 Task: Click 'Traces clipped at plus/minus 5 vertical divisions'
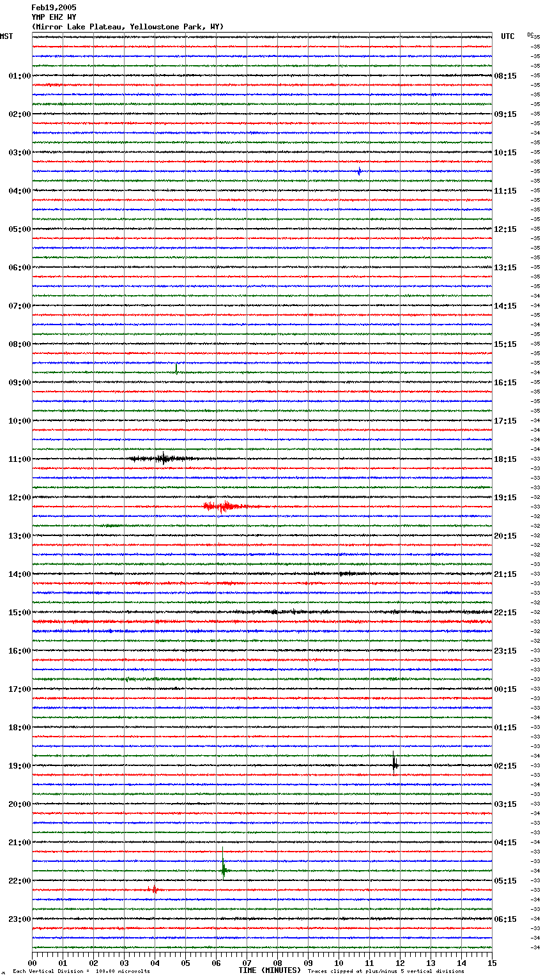(x=386, y=971)
